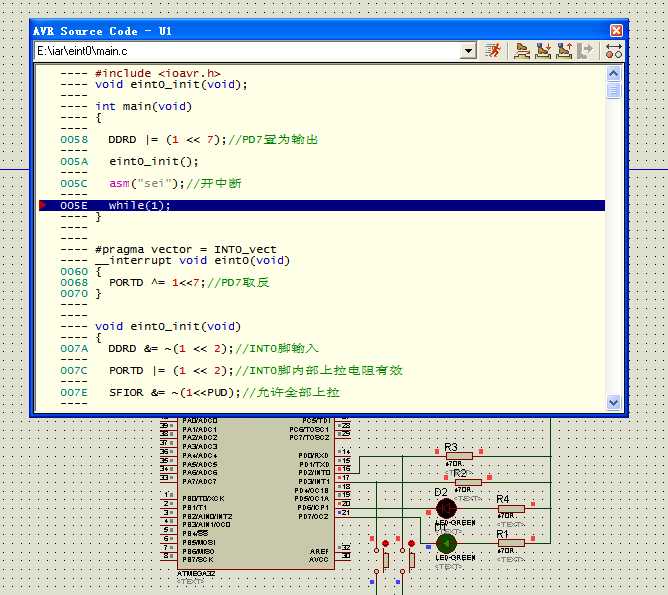
Task: Select the D2 LED in the schematic
Action: pos(445,509)
